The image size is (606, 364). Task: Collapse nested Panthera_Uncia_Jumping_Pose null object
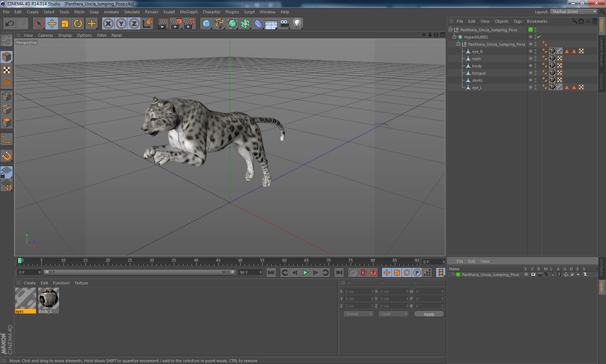(x=458, y=44)
